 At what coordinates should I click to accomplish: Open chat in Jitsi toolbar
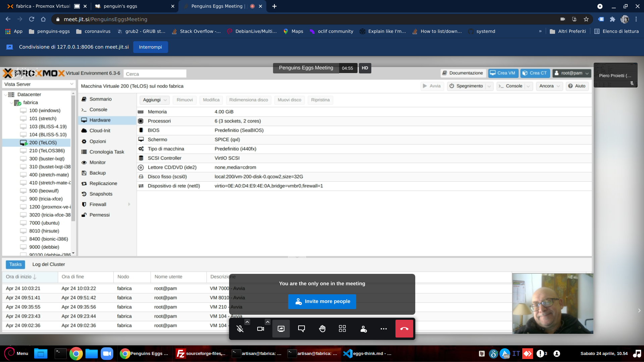[302, 329]
